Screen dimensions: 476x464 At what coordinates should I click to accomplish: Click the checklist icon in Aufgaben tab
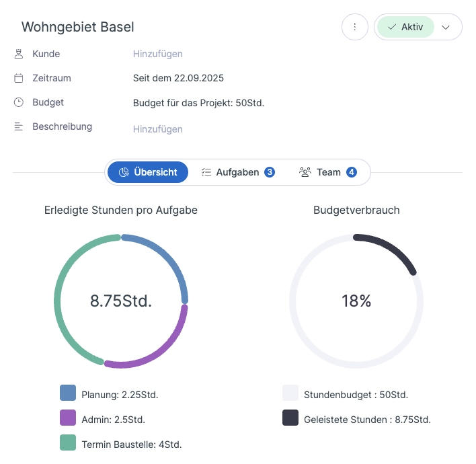pos(206,172)
